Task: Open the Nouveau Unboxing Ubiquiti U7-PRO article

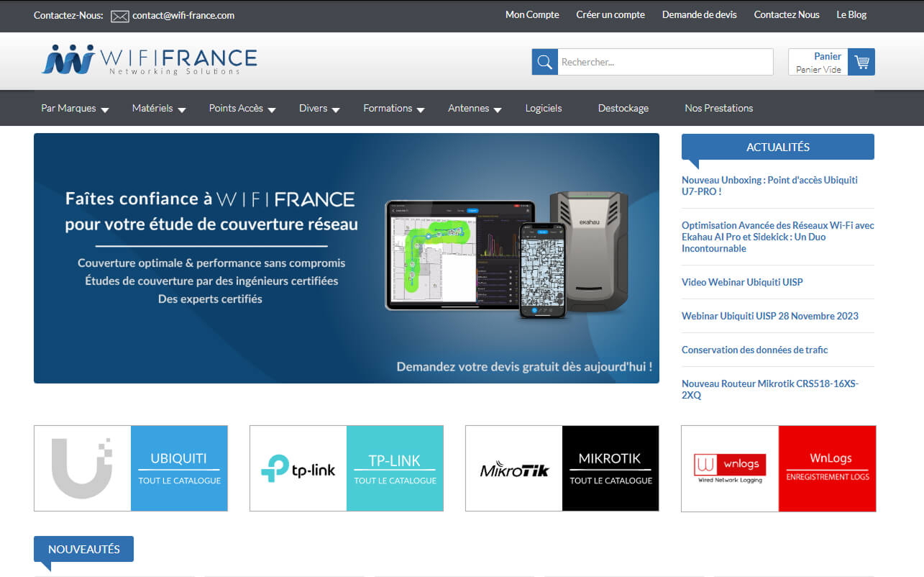Action: pyautogui.click(x=769, y=186)
